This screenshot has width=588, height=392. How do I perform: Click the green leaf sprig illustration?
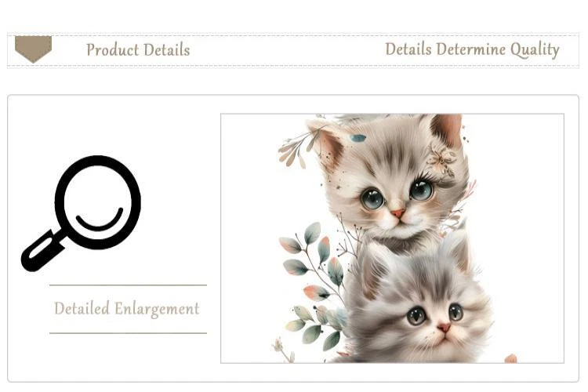pos(312,286)
